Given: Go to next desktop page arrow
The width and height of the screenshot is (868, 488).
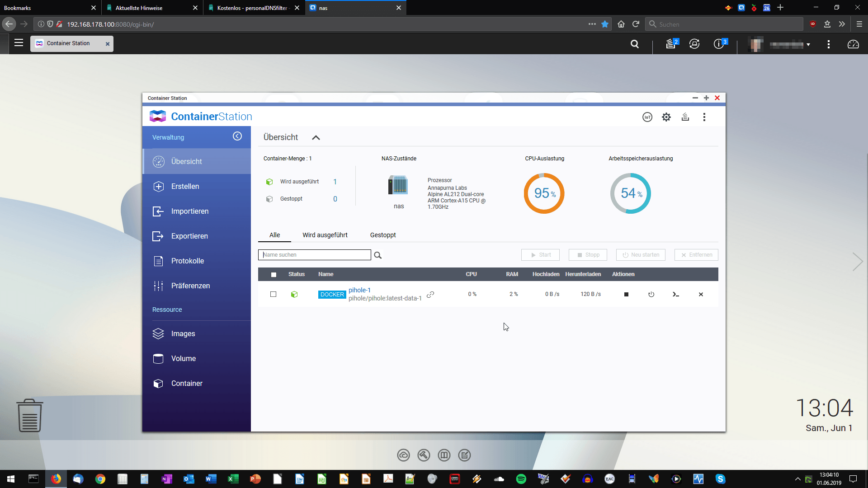Looking at the screenshot, I should tap(858, 262).
